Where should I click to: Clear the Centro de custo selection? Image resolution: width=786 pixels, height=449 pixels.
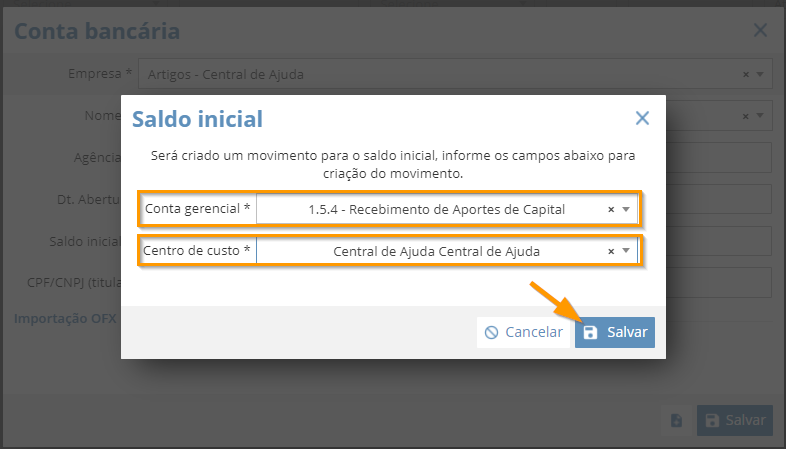(611, 251)
